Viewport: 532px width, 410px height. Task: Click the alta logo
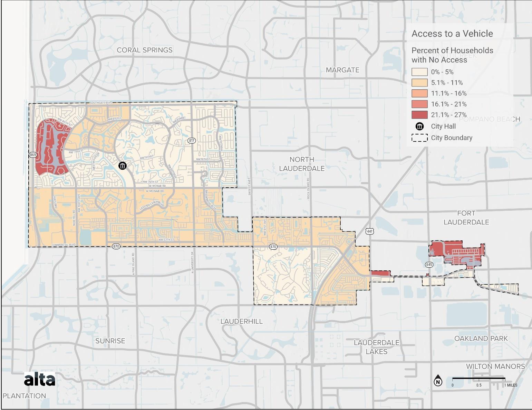pos(40,379)
